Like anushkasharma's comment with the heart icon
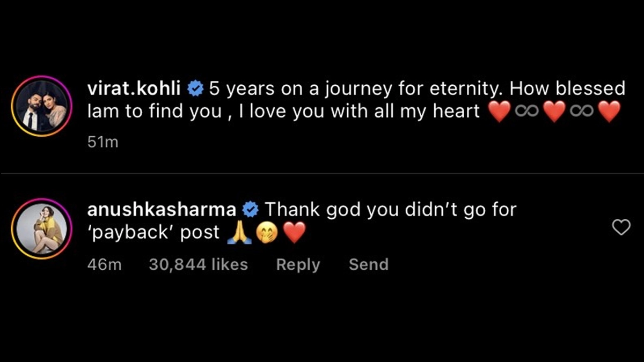 tap(621, 228)
